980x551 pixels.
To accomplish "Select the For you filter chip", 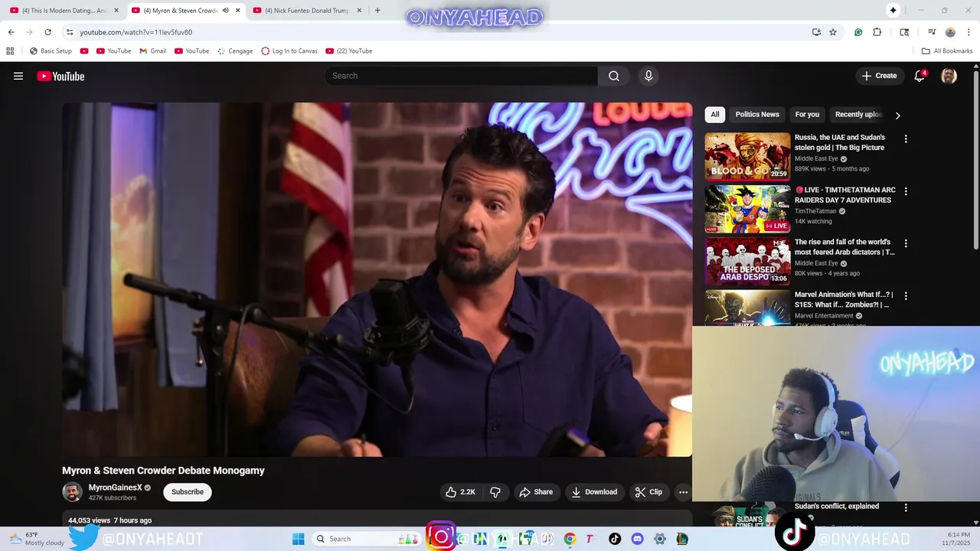I will [807, 114].
